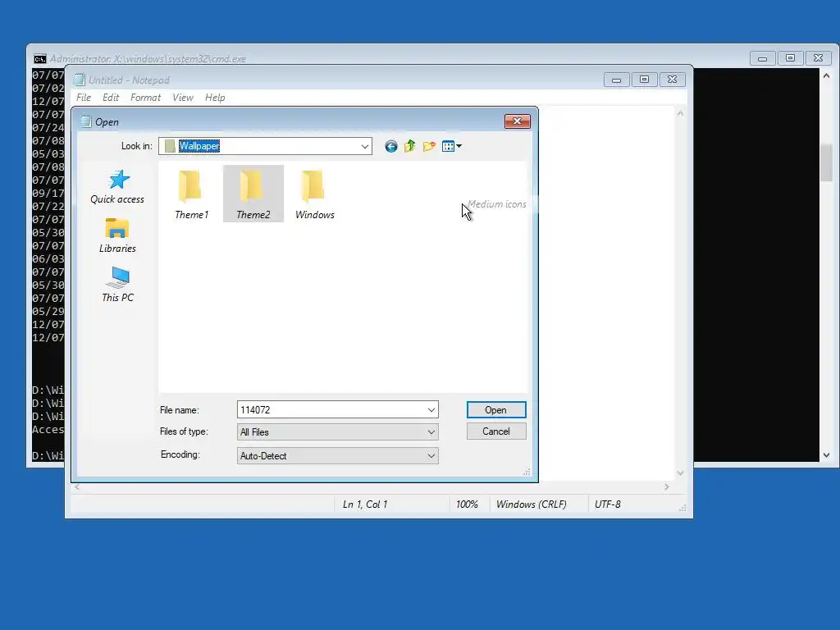Image resolution: width=840 pixels, height=630 pixels.
Task: Select the Theme1 folder
Action: (x=191, y=194)
